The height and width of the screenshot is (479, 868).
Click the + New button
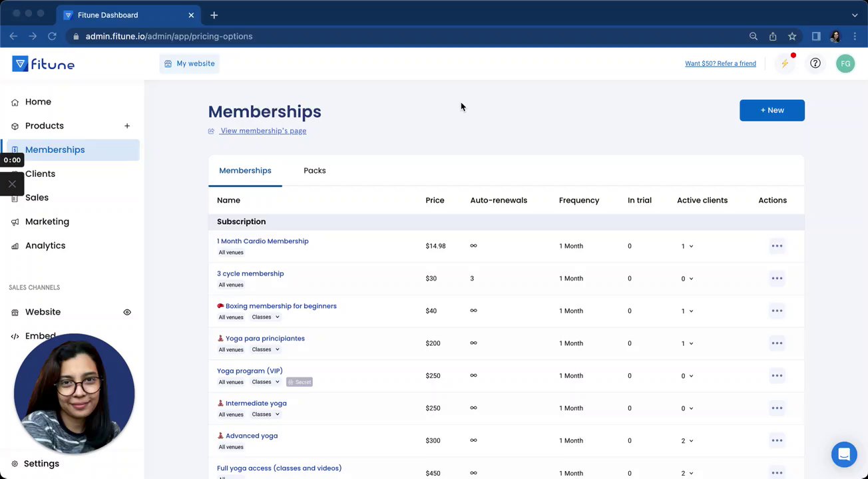point(771,110)
